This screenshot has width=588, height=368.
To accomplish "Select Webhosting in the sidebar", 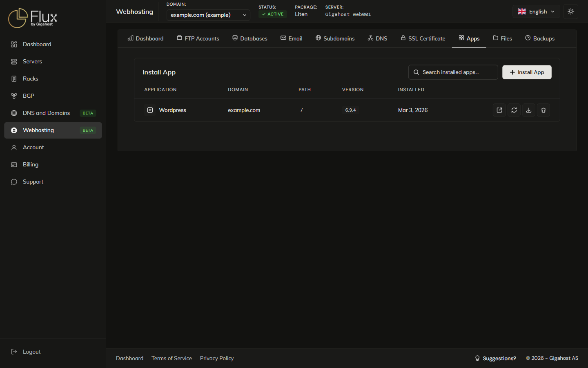I will coord(53,130).
